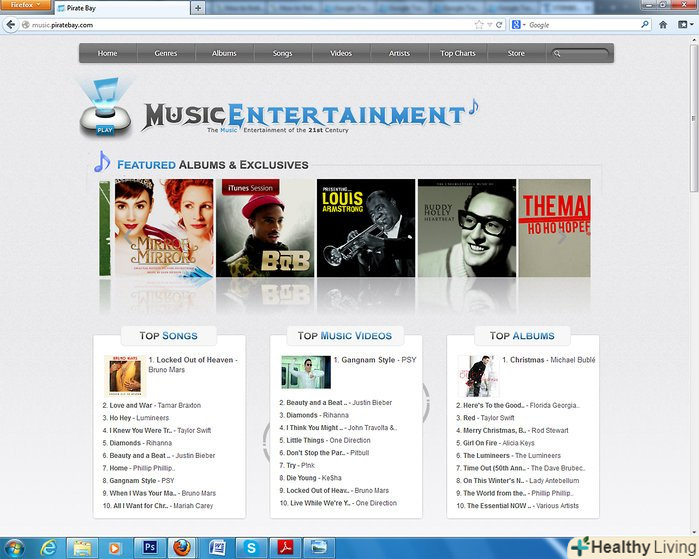Click the Google search input box
This screenshot has height=559, width=699.
tap(584, 25)
